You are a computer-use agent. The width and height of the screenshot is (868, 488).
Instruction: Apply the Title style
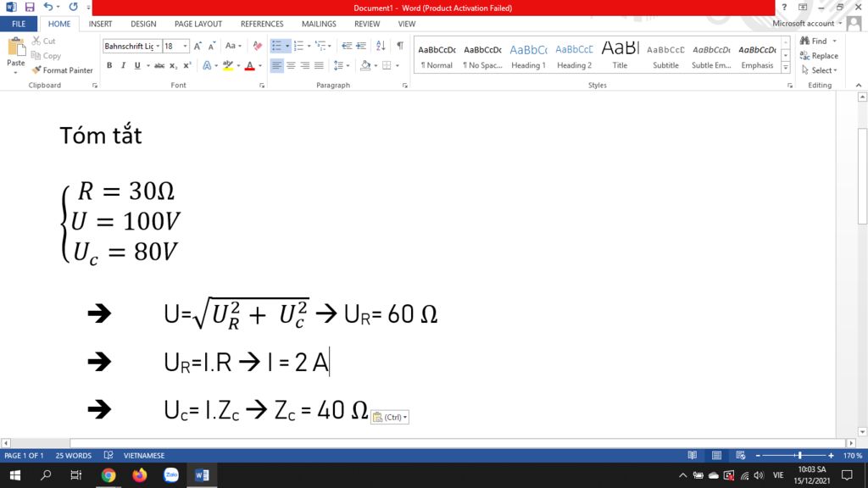[x=620, y=56]
